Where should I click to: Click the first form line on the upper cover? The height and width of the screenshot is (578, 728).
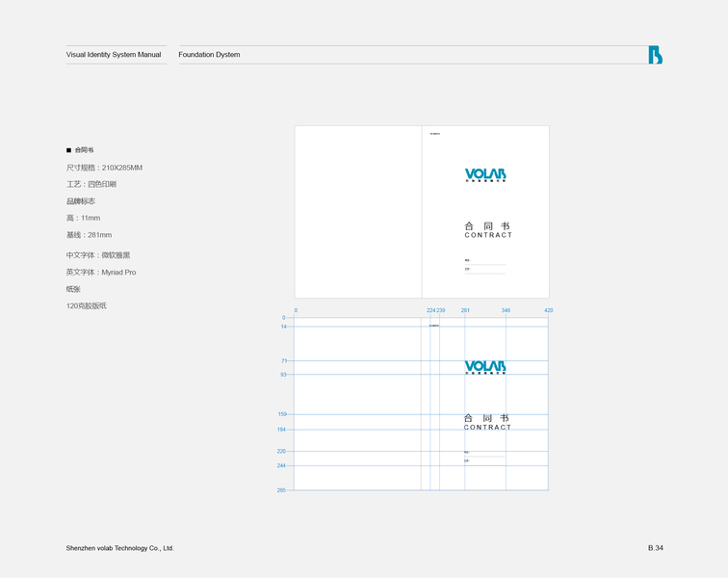(x=485, y=262)
